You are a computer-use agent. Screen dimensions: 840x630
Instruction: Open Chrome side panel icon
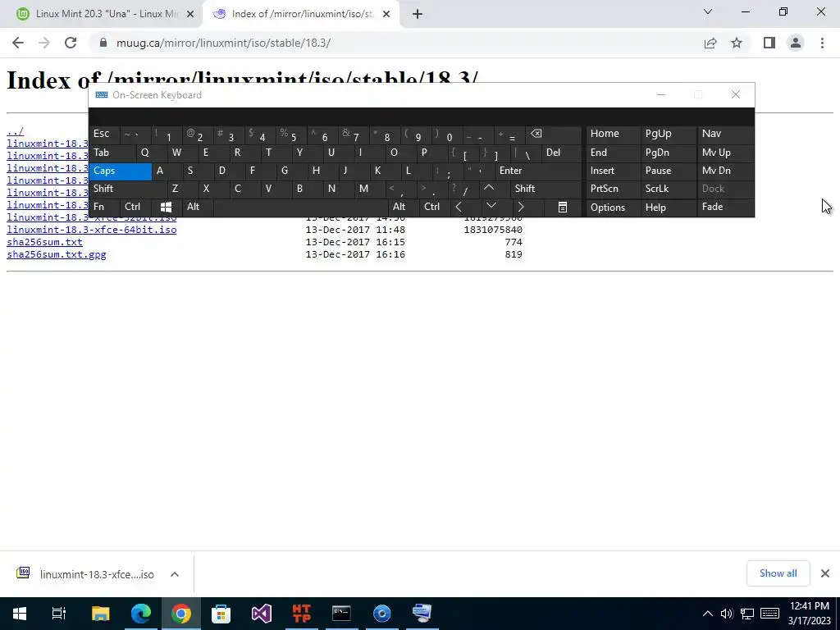tap(769, 43)
